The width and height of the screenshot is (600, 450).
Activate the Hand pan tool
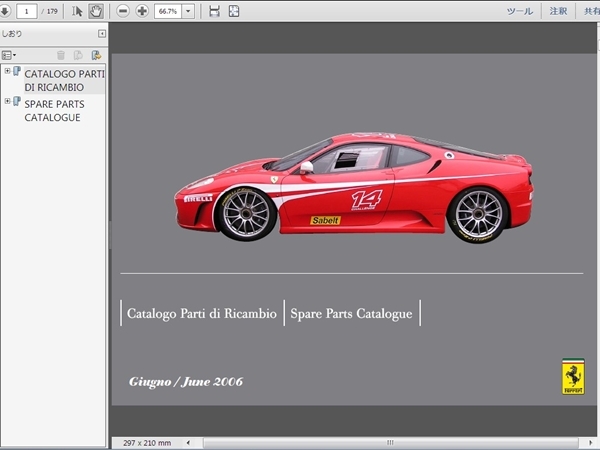coord(96,11)
